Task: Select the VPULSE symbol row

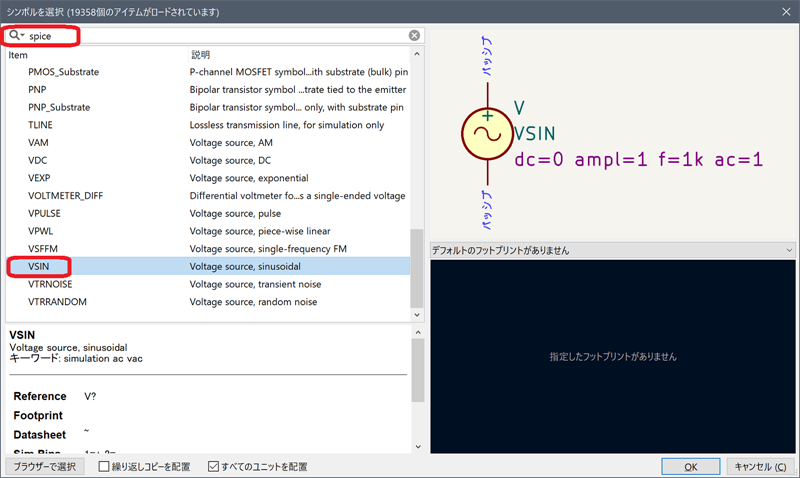Action: point(208,213)
